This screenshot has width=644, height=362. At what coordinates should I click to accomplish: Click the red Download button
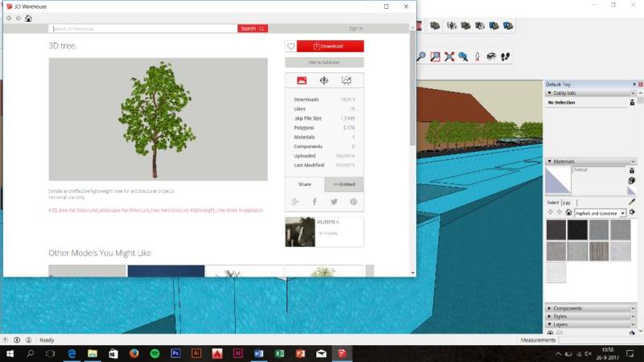[x=330, y=46]
